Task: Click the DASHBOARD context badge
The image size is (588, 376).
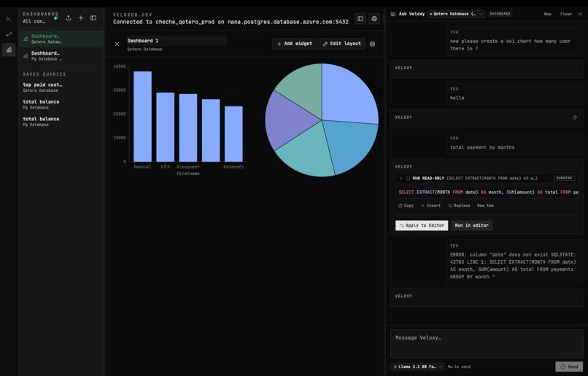Action: [500, 14]
